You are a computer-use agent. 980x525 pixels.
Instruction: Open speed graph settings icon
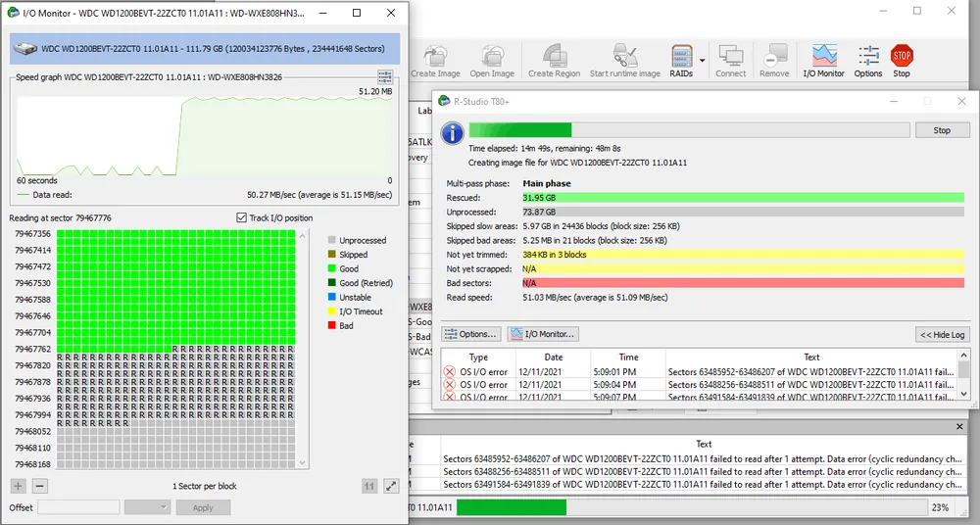(385, 77)
